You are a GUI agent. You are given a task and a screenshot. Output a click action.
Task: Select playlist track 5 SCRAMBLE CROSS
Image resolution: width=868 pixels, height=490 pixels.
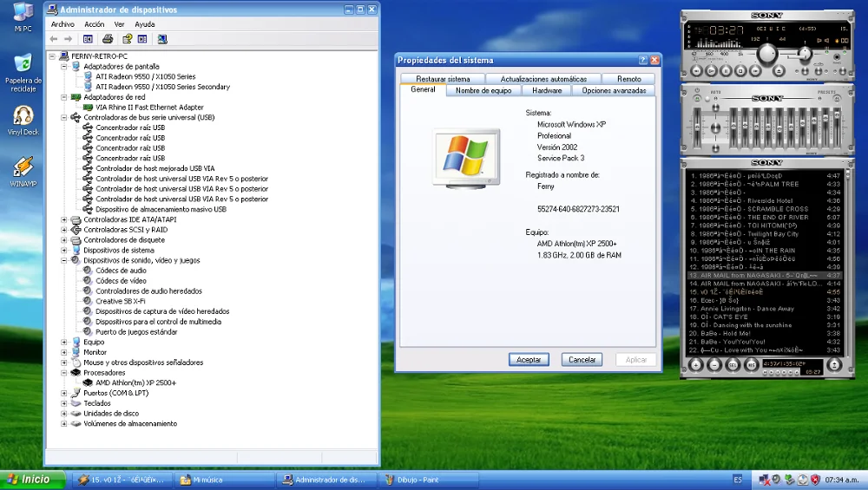point(764,209)
